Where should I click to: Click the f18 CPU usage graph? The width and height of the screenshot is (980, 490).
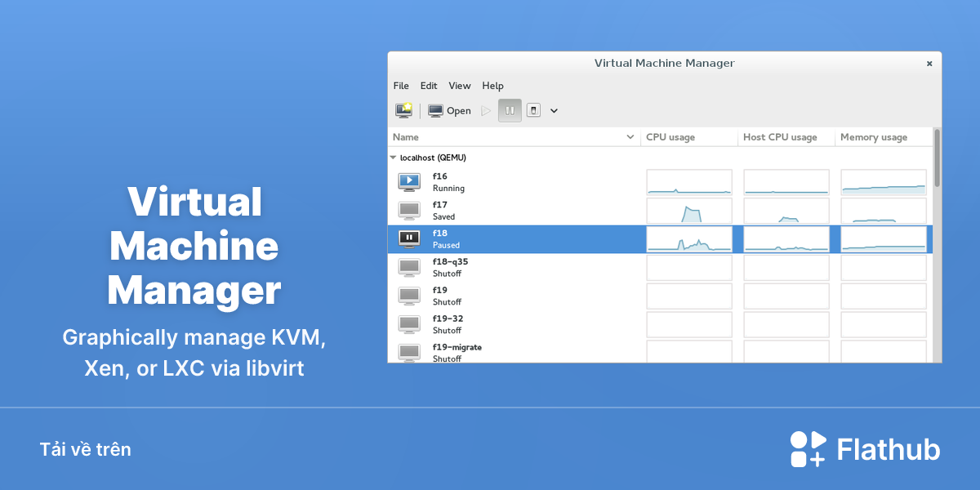coord(689,239)
